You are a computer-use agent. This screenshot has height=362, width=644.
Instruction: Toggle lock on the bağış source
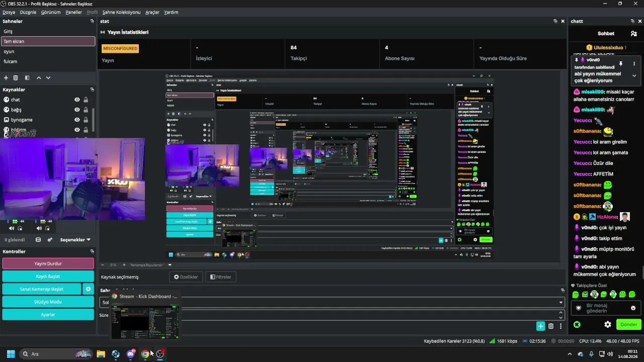click(x=86, y=110)
